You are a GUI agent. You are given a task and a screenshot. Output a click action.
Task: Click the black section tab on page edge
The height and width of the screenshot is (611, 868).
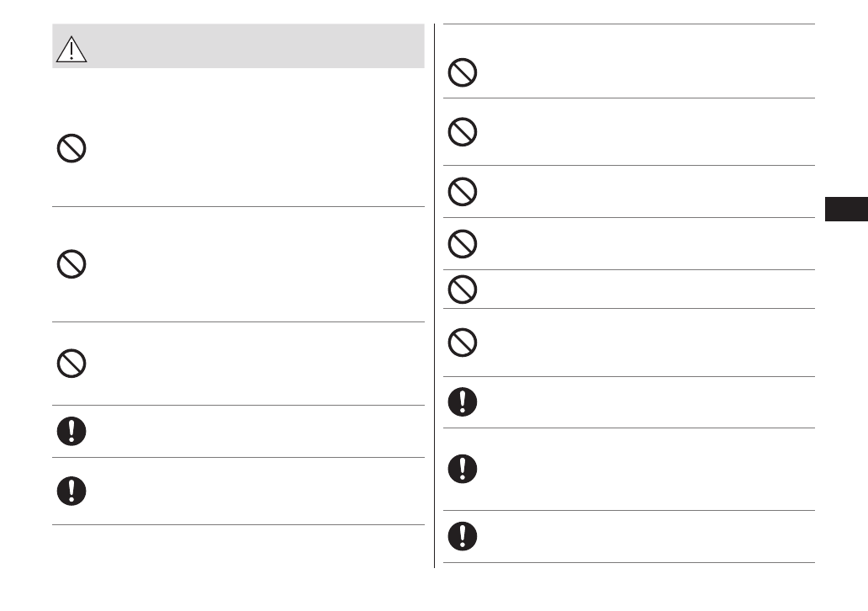point(845,210)
